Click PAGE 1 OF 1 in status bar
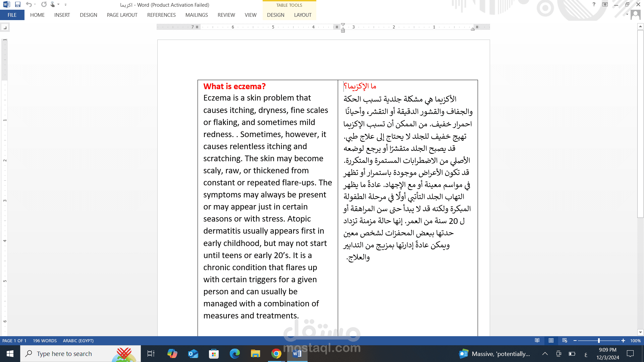 (14, 341)
